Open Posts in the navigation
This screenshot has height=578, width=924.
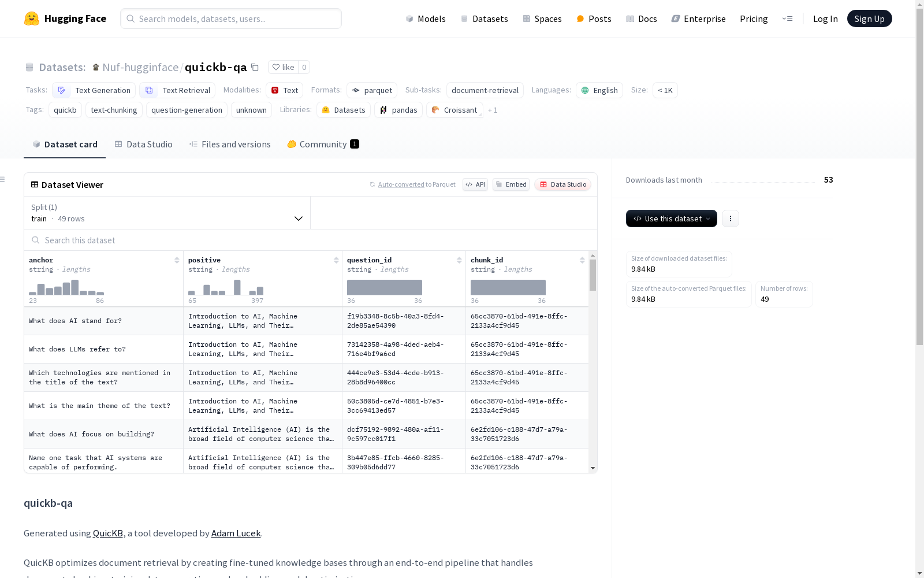tap(594, 18)
